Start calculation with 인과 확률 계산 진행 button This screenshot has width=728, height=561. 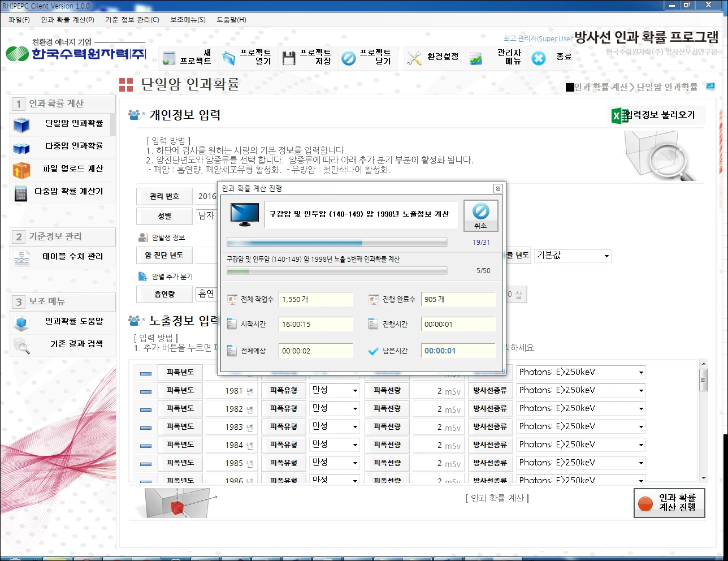pos(669,503)
